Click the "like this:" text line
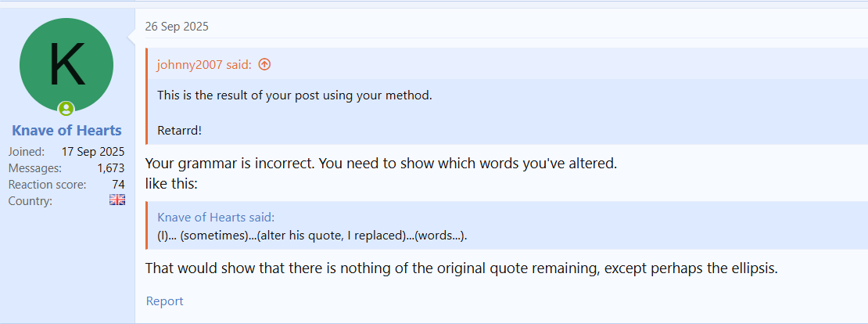Screen dimensions: 868x324 point(173,183)
